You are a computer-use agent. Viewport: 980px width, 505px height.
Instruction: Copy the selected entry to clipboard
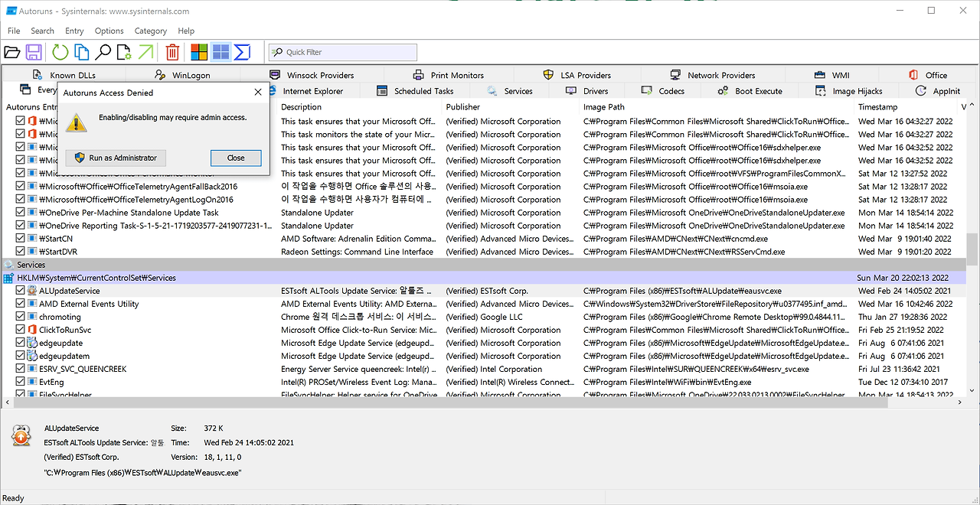pyautogui.click(x=82, y=51)
